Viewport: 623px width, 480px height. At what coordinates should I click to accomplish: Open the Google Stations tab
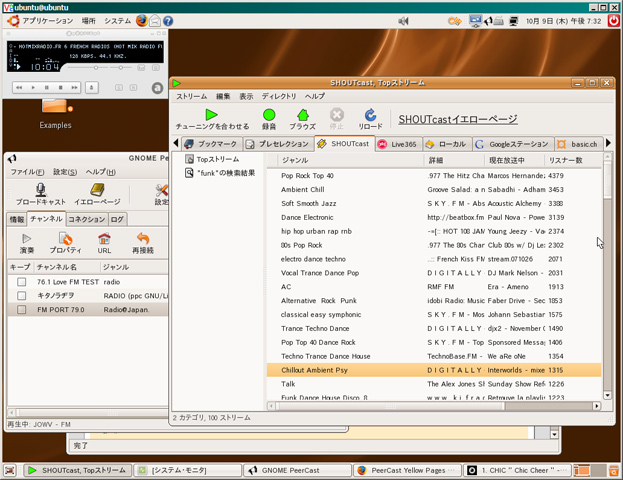coord(513,144)
